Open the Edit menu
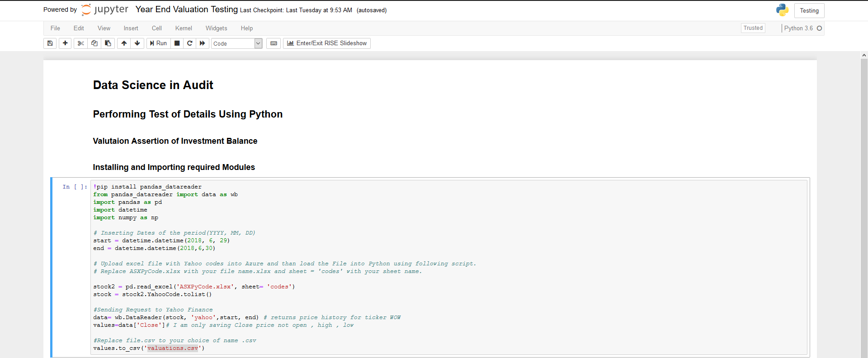Viewport: 868px width, 358px height. tap(79, 28)
